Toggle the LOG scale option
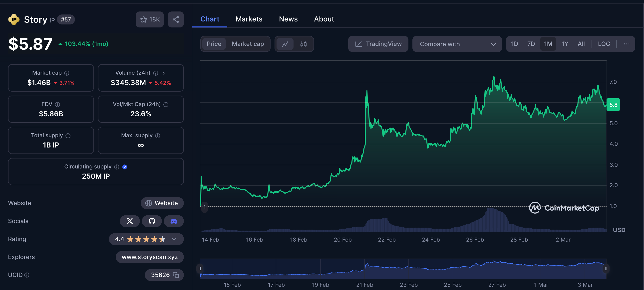The width and height of the screenshot is (644, 290). [x=604, y=44]
